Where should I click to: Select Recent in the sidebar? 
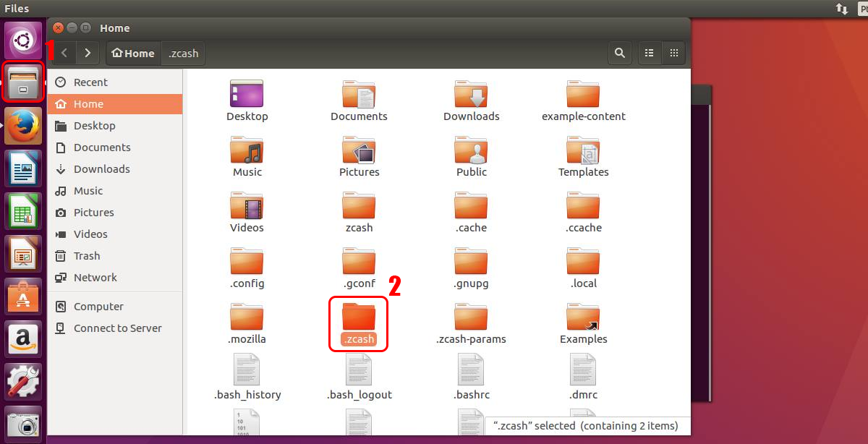click(115, 82)
